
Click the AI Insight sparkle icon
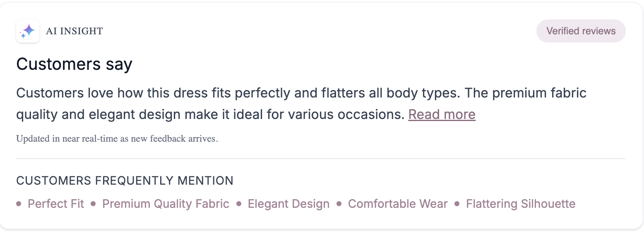coord(28,31)
